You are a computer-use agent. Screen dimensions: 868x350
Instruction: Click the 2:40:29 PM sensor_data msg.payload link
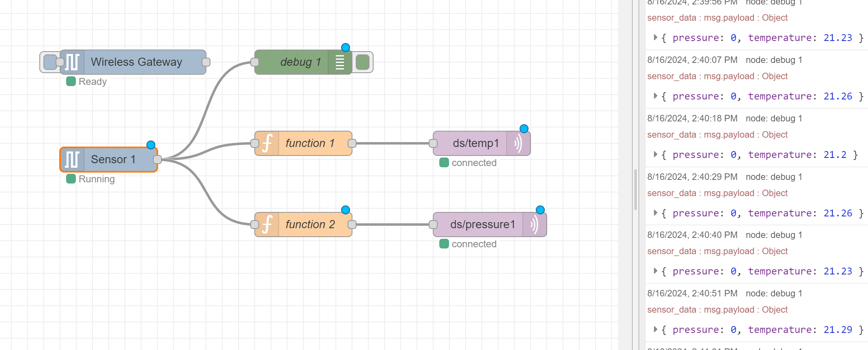(x=717, y=193)
